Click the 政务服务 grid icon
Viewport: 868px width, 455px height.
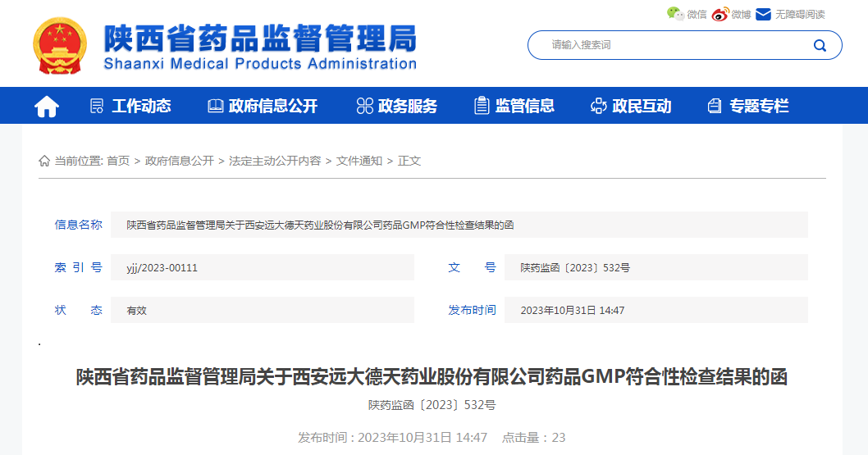(x=364, y=106)
